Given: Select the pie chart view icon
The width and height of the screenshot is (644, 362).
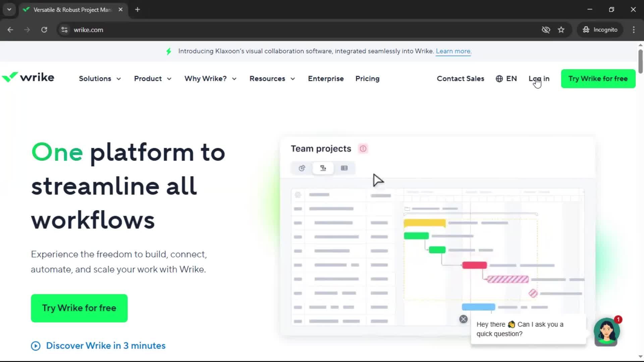Looking at the screenshot, I should (302, 168).
